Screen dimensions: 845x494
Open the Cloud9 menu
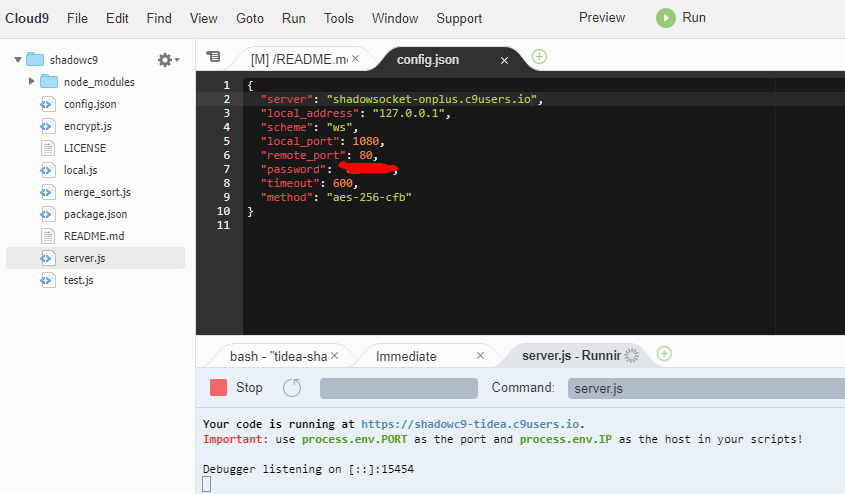pos(27,18)
